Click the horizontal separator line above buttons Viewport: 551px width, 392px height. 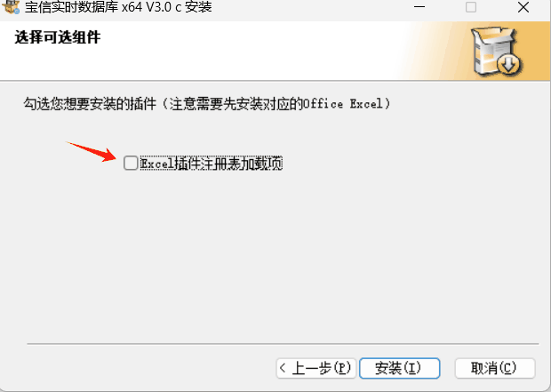click(x=283, y=343)
